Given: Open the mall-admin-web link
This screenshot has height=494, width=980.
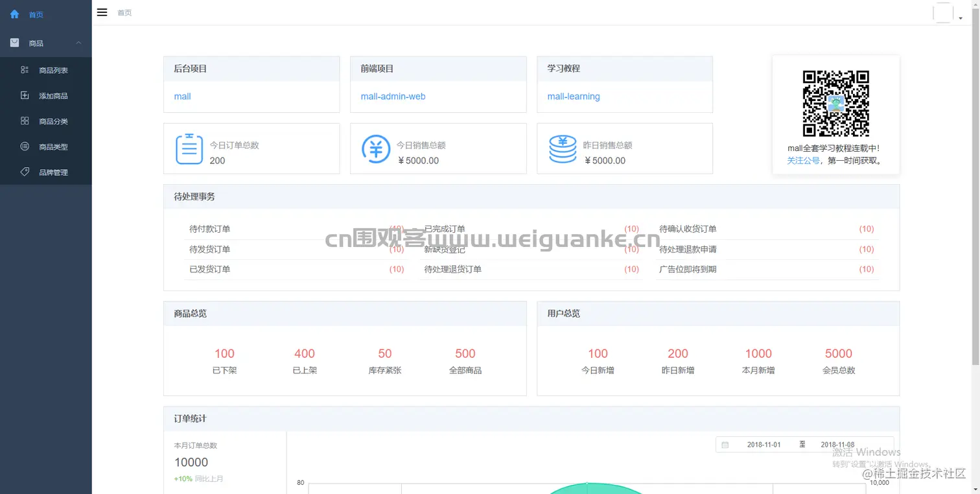Looking at the screenshot, I should [393, 96].
